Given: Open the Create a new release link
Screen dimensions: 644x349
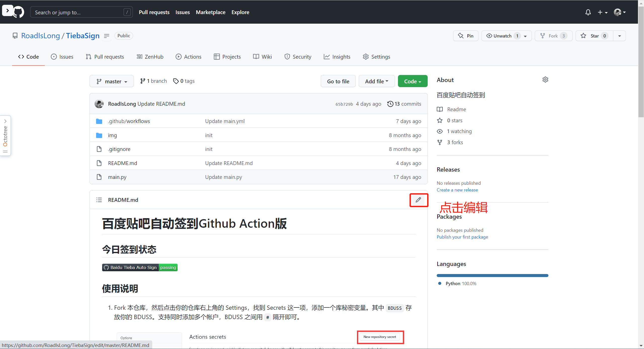Looking at the screenshot, I should (457, 190).
